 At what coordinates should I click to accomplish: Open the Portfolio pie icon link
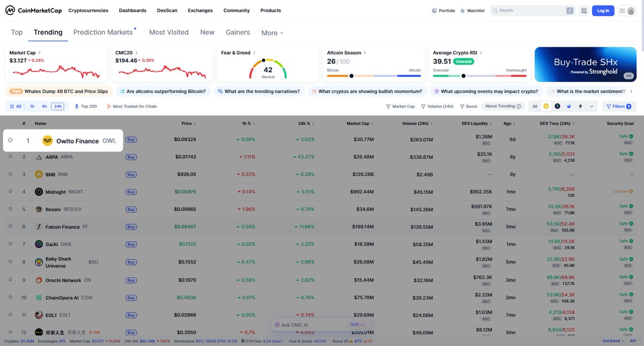tap(443, 11)
